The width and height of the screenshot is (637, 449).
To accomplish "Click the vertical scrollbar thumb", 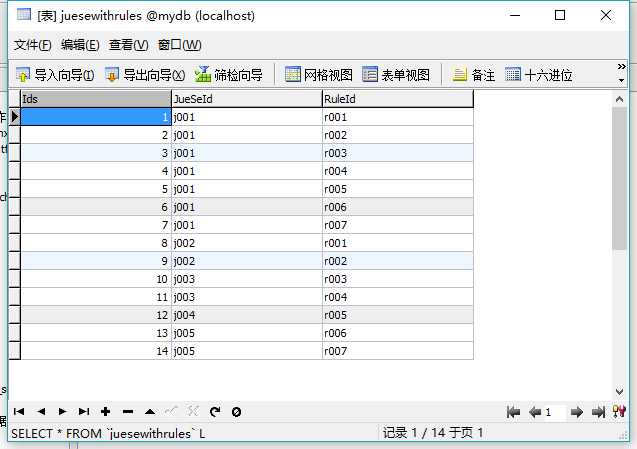I will 619,179.
